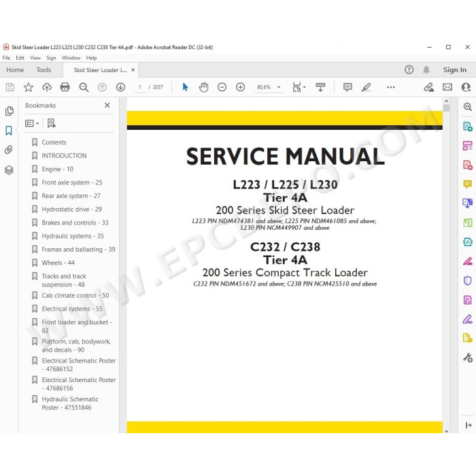Select the highlight text pen tool
The width and height of the screenshot is (476, 476).
pyautogui.click(x=366, y=87)
